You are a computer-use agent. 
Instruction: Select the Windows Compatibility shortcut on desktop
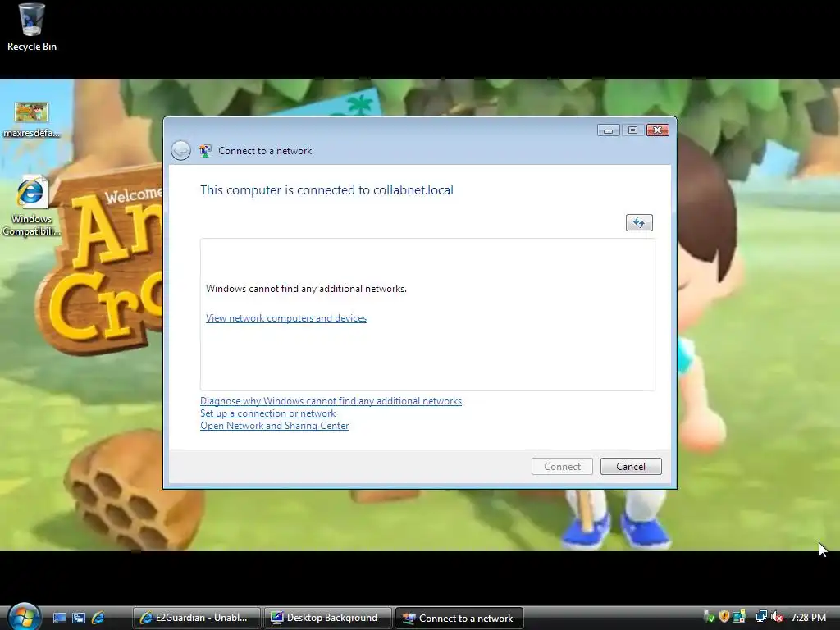[32, 206]
